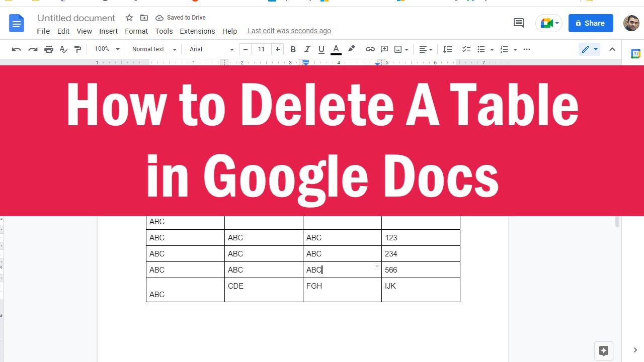Open the Edit menu

point(63,31)
